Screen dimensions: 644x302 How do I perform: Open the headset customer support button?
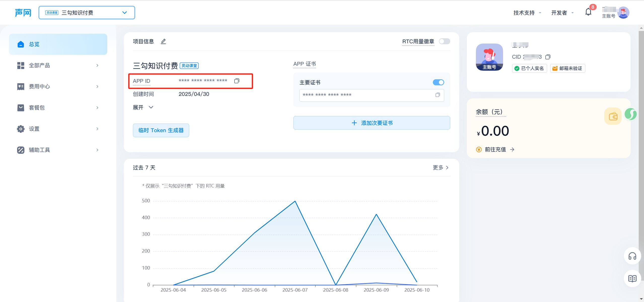tap(632, 256)
